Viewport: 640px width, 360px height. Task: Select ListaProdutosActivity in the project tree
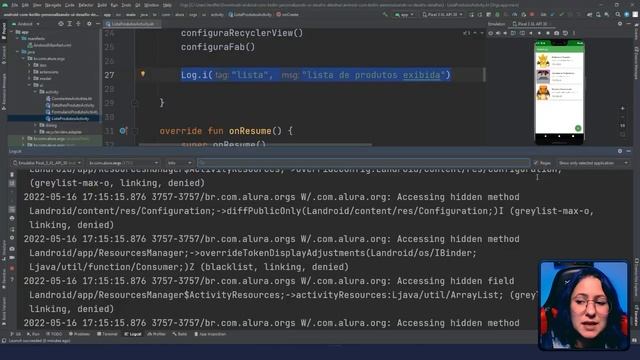[70, 118]
